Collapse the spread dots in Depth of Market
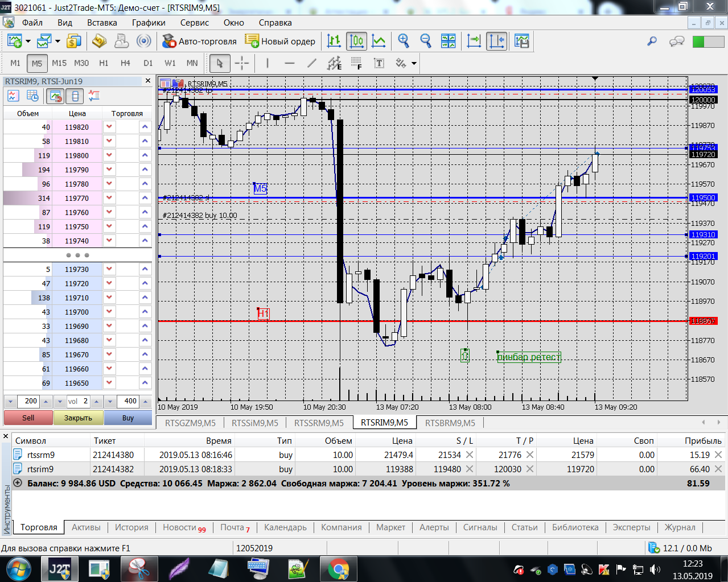The width and height of the screenshot is (728, 582). point(77,255)
